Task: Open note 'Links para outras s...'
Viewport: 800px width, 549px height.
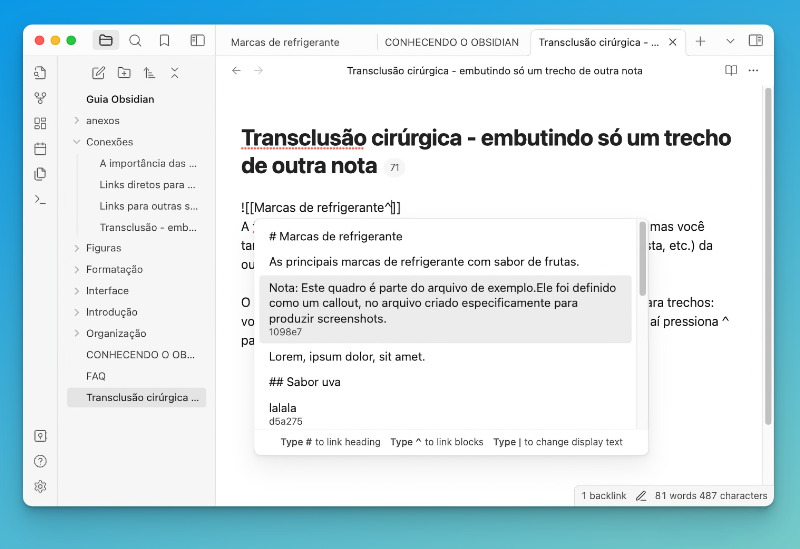Action: click(x=148, y=206)
